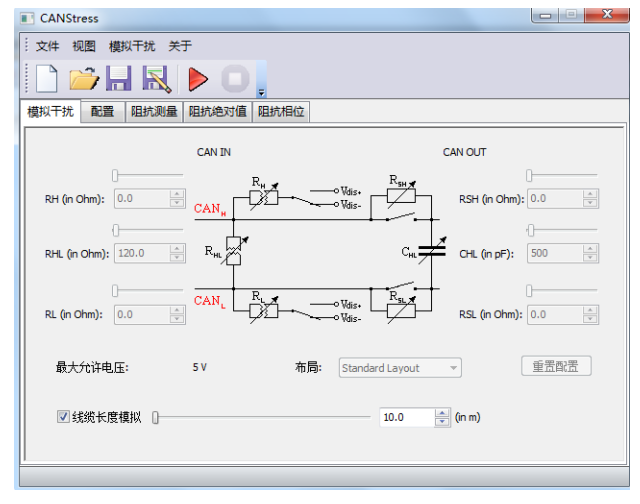Decrease RL value with down arrow
This screenshot has height=504, width=640.
(x=177, y=319)
